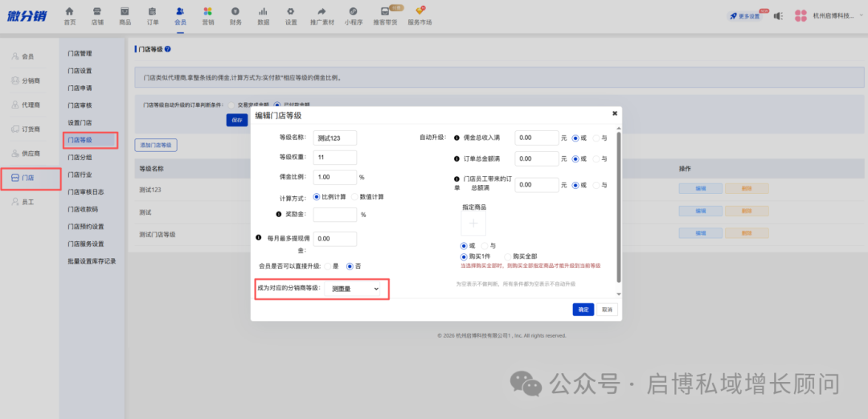Click 删除 for the 测试 row

coord(746,212)
